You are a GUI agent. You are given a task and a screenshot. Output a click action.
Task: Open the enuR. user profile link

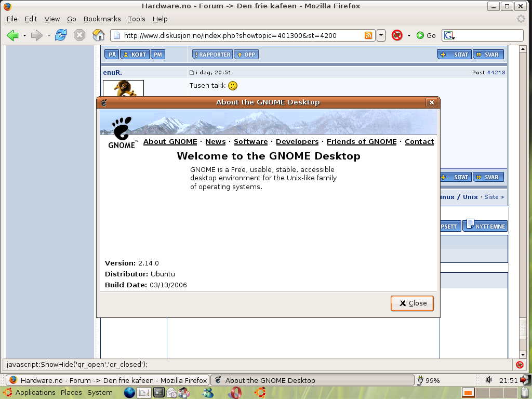pyautogui.click(x=112, y=72)
